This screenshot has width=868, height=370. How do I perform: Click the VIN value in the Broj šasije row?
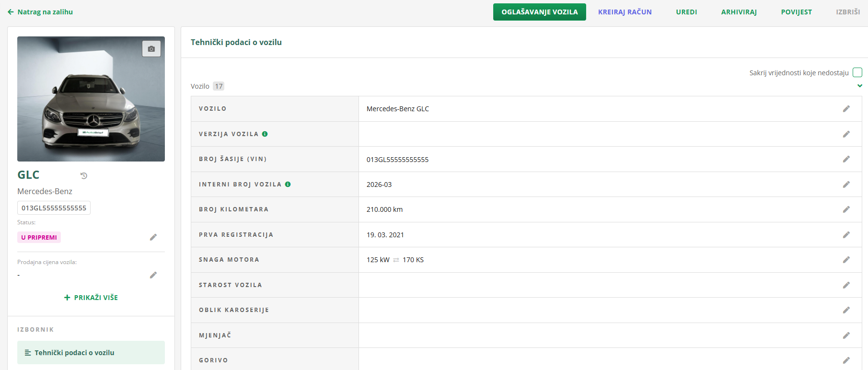coord(398,160)
